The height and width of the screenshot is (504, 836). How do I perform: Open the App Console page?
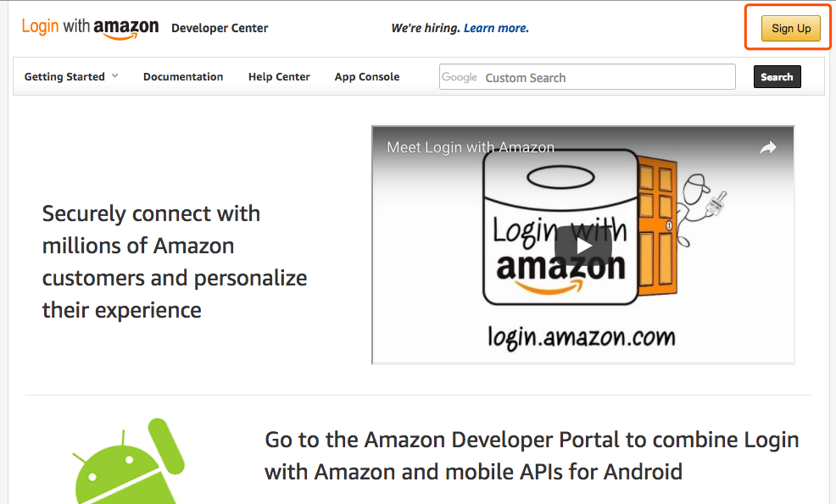367,77
